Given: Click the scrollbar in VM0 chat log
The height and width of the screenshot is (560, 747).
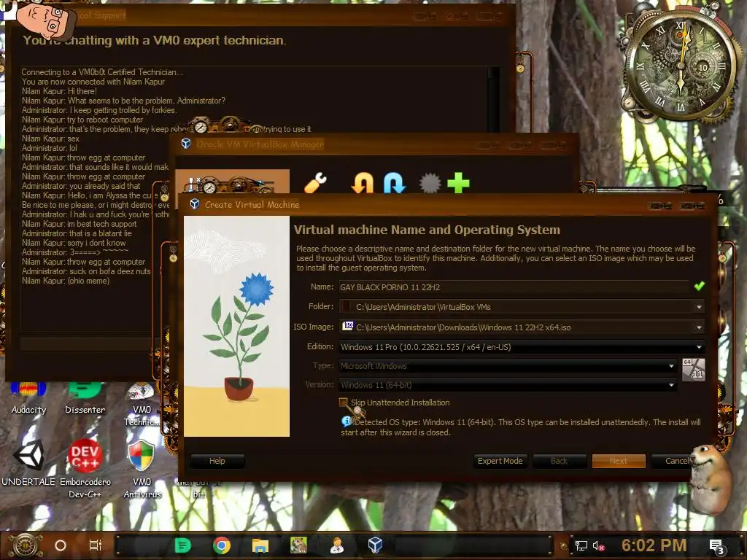Looking at the screenshot, I should (x=494, y=99).
